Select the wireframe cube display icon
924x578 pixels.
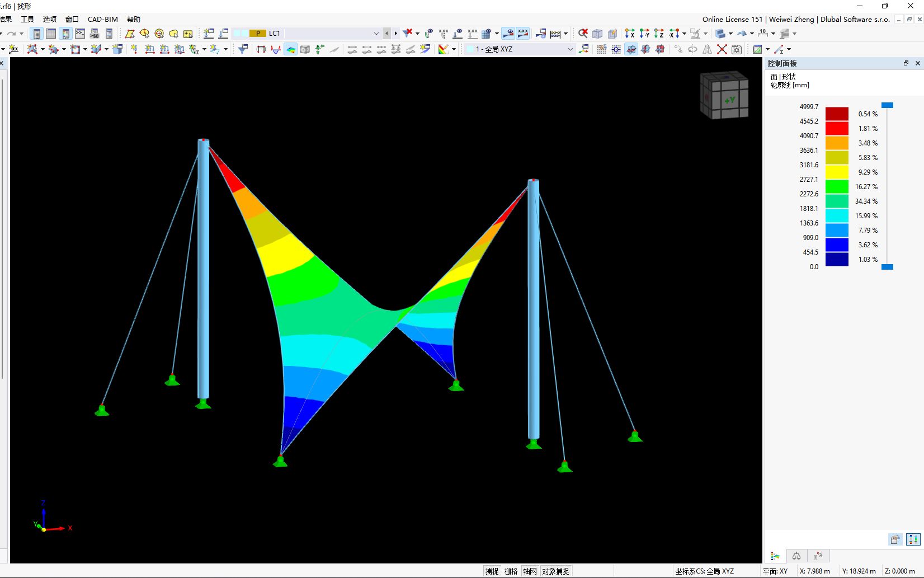[x=597, y=34]
